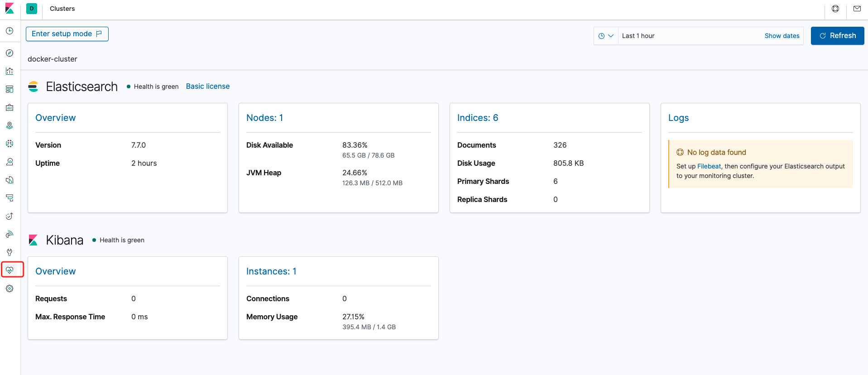Open Management gear icon in sidebar

10,288
